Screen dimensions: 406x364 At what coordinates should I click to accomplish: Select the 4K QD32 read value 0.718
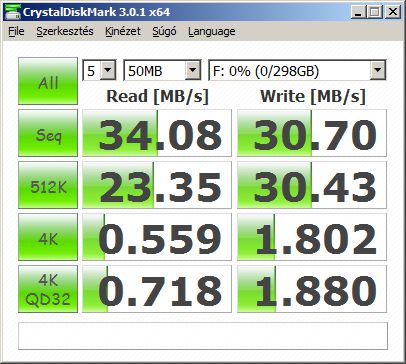157,289
